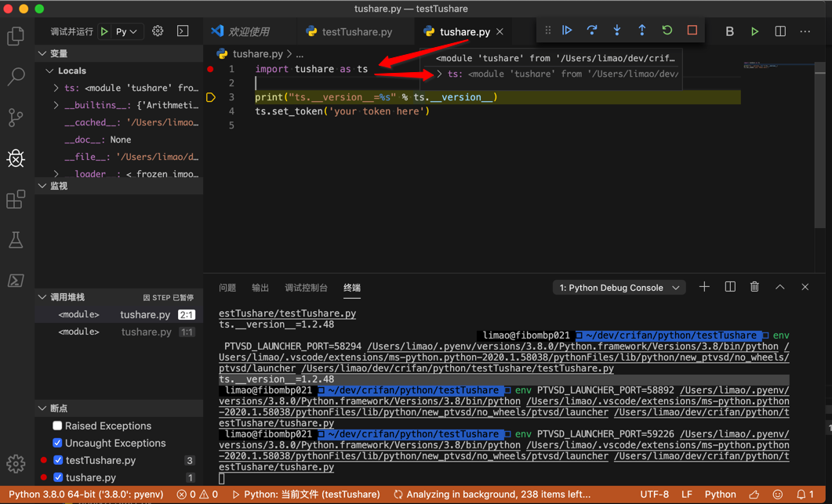
Task: Open Source Control in activity bar
Action: pos(16,118)
